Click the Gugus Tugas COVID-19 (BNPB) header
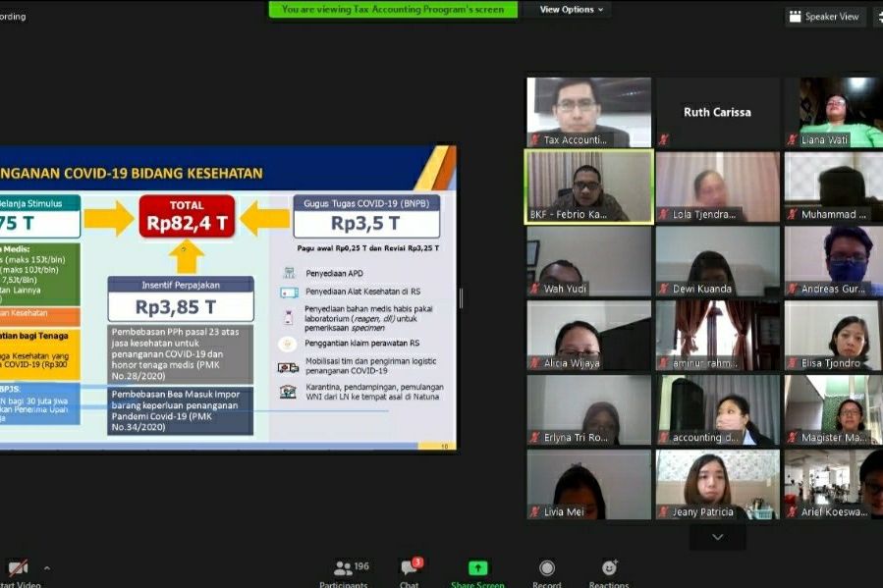 coord(366,203)
